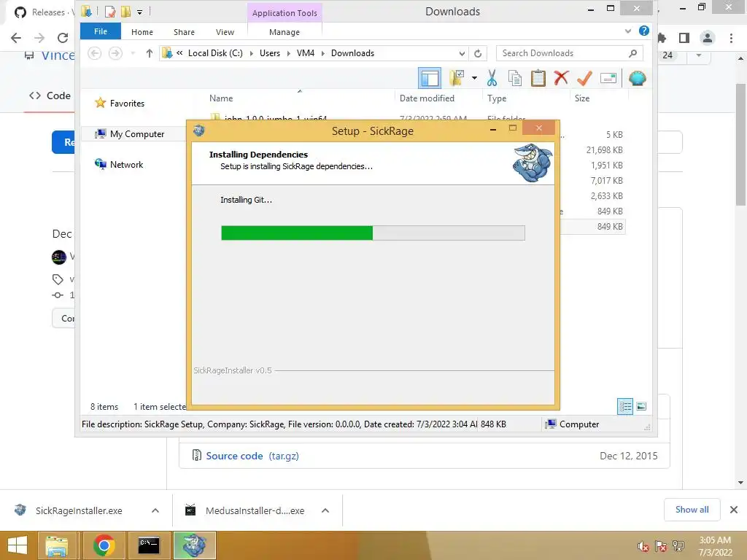Open the Command Prompt taskbar icon
747x560 pixels.
(149, 545)
